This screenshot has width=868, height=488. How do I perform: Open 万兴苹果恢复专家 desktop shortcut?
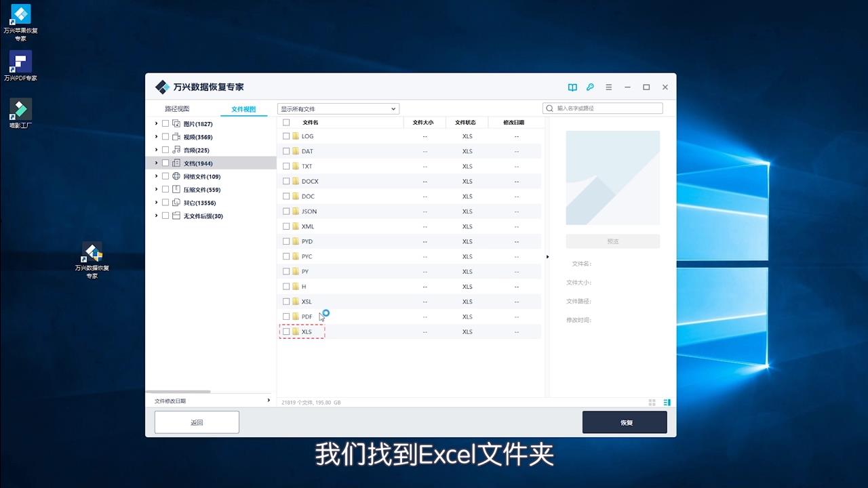(20, 22)
